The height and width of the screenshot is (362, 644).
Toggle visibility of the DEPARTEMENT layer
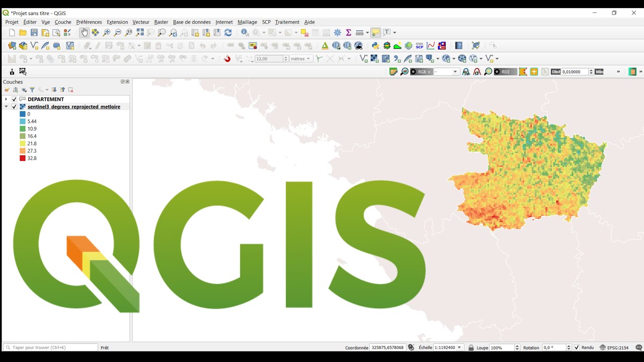point(14,100)
